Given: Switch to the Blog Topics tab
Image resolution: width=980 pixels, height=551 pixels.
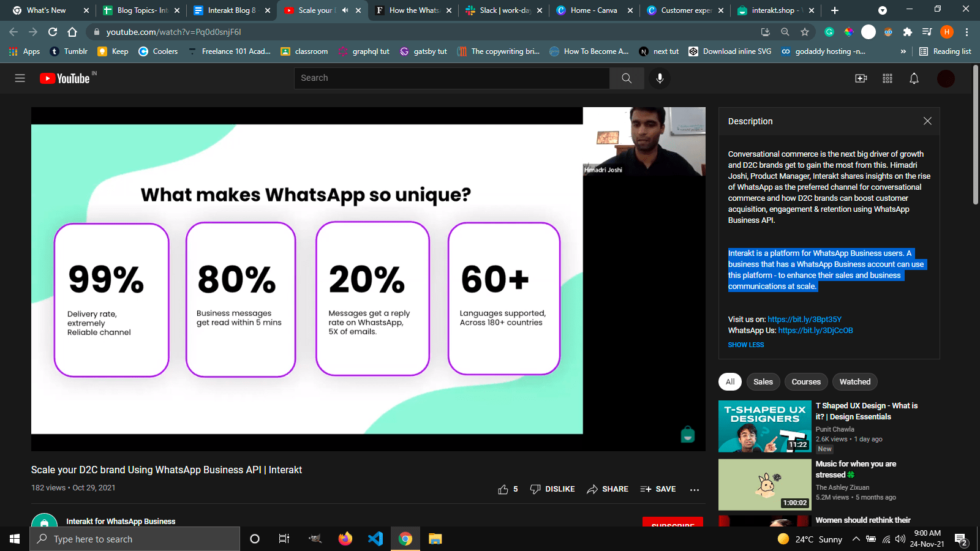Looking at the screenshot, I should click(x=142, y=10).
